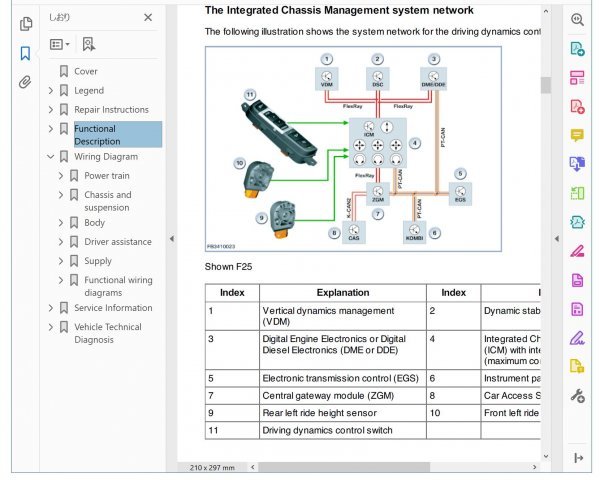The image size is (600, 480).
Task: Click the Integrated Chassis Management heading
Action: coord(339,10)
